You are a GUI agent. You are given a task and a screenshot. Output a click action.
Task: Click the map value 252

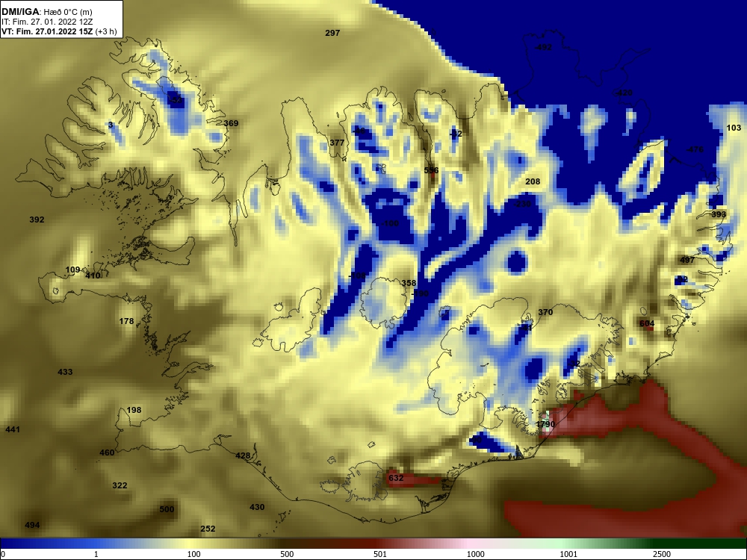click(208, 529)
